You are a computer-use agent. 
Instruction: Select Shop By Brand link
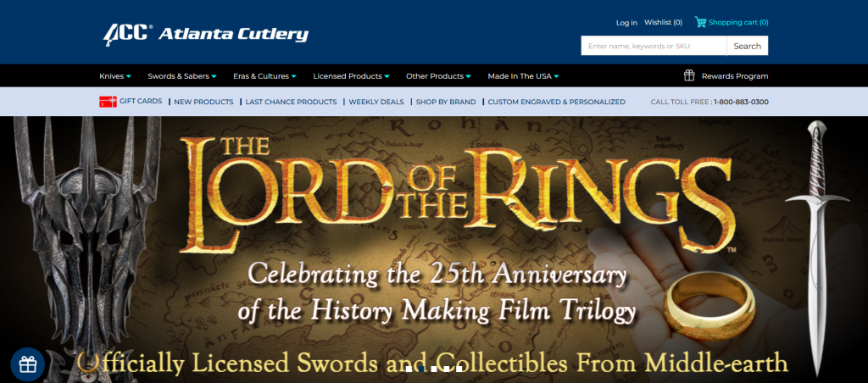tap(446, 102)
